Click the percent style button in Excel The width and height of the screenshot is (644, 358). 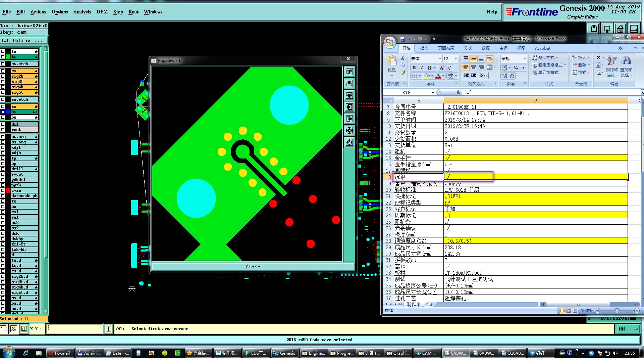point(516,68)
